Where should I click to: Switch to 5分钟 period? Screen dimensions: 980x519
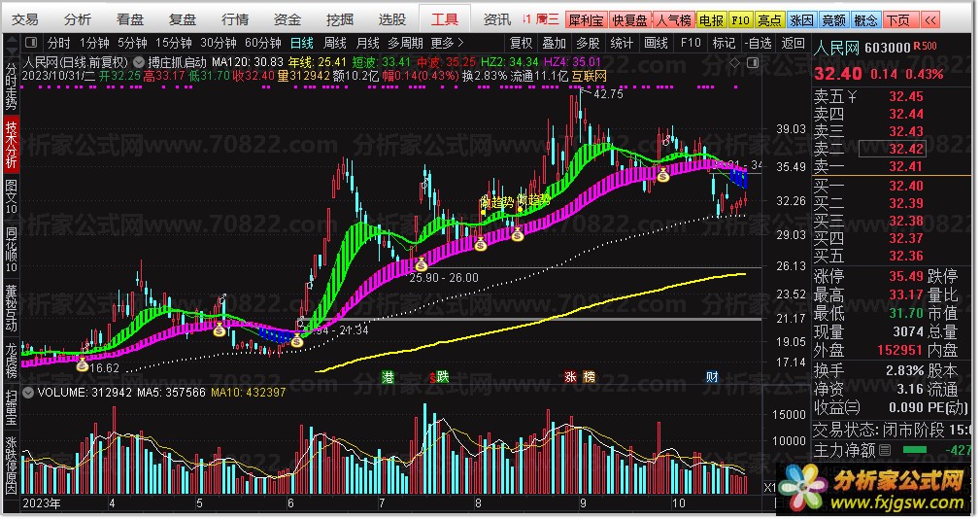tap(132, 43)
